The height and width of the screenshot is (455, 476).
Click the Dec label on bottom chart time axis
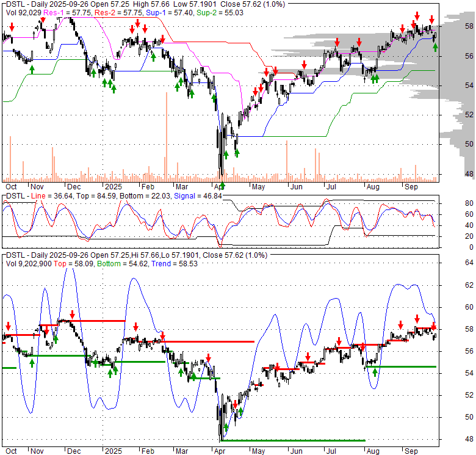[x=74, y=451]
